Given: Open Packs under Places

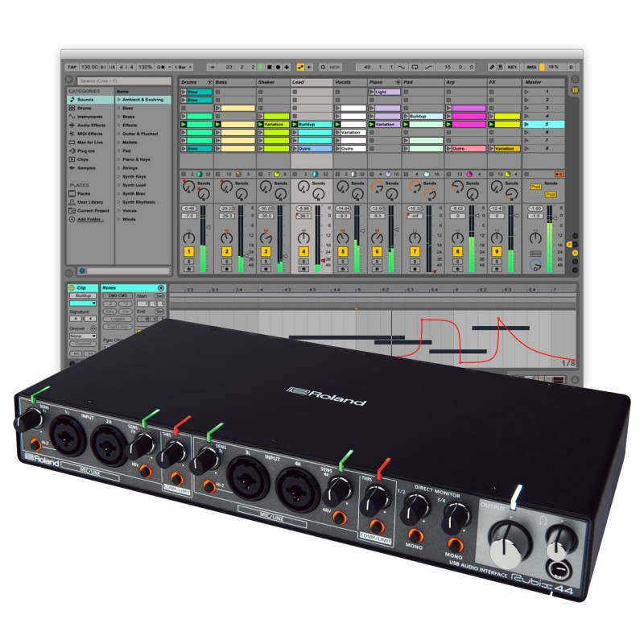Looking at the screenshot, I should pos(90,193).
